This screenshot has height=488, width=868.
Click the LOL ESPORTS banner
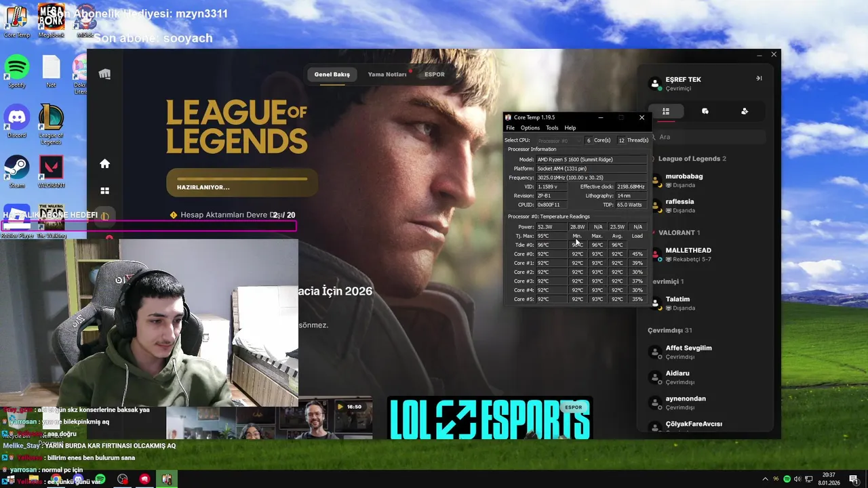(490, 418)
